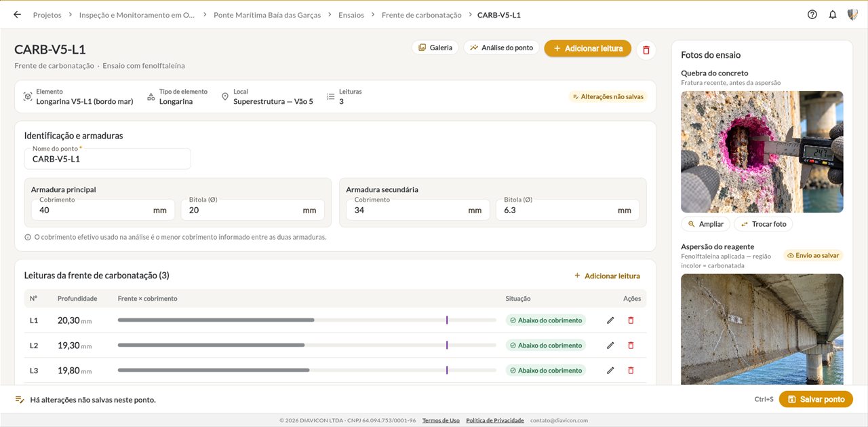The height and width of the screenshot is (427, 868).
Task: Delete test point with the top red trash icon
Action: pyautogui.click(x=646, y=50)
